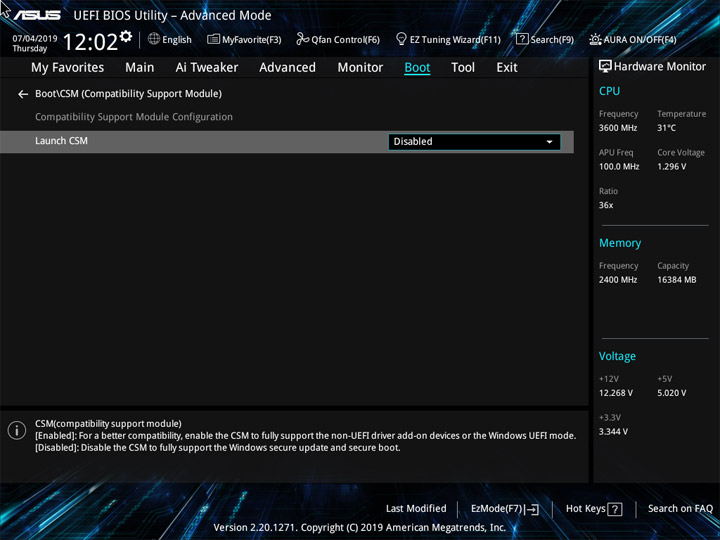This screenshot has width=720, height=540.
Task: Click the Boot\CSM breadcrumb title
Action: coord(129,94)
